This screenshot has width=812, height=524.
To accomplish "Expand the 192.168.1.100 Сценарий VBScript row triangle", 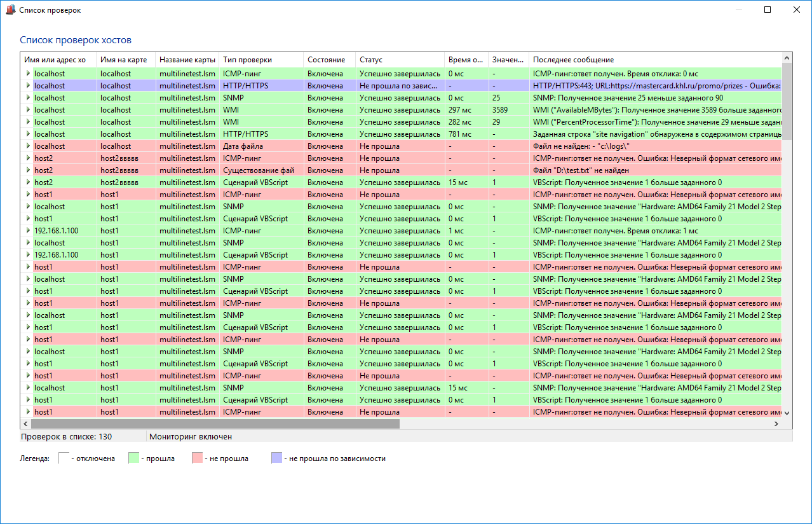I will pyautogui.click(x=28, y=255).
